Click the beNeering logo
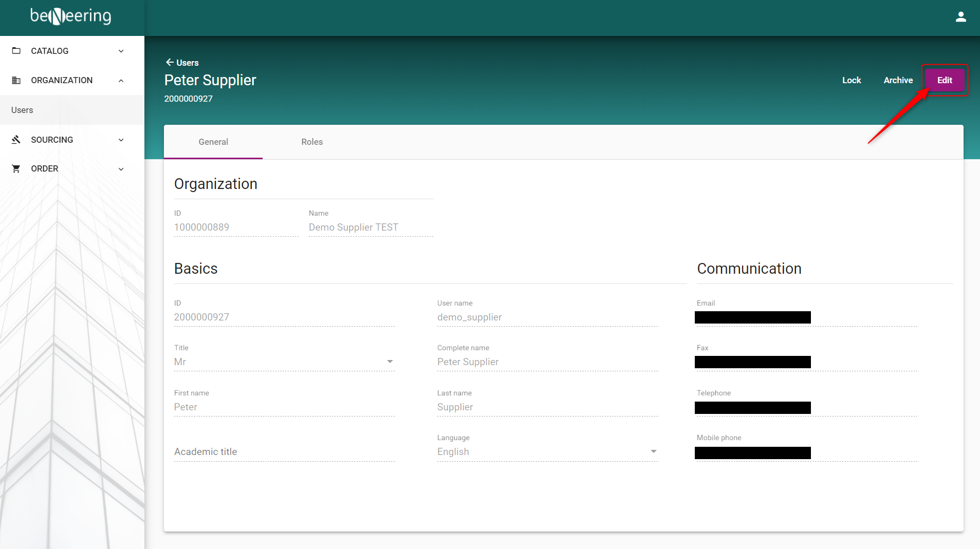 click(x=71, y=16)
